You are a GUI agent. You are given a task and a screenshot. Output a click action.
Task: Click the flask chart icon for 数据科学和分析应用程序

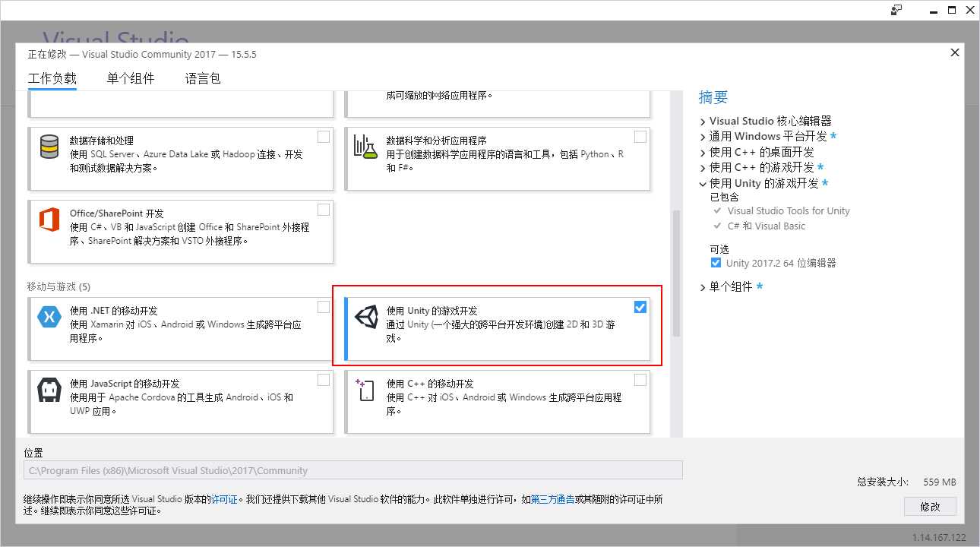pyautogui.click(x=365, y=147)
